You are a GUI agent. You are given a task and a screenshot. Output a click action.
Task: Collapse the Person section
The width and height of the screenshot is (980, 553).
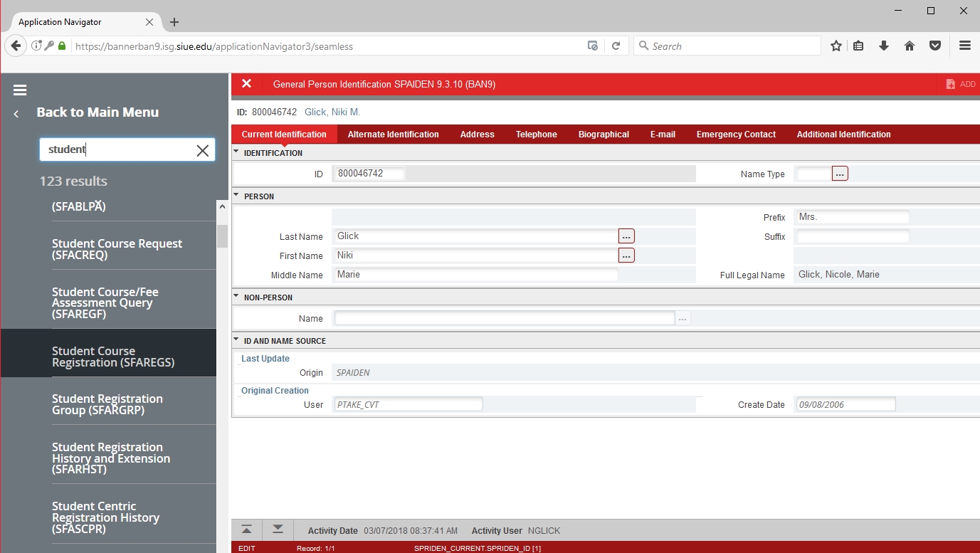click(x=237, y=196)
